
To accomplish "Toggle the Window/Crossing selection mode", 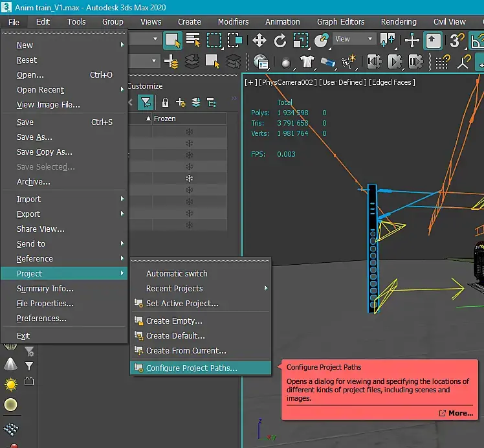I will [235, 40].
